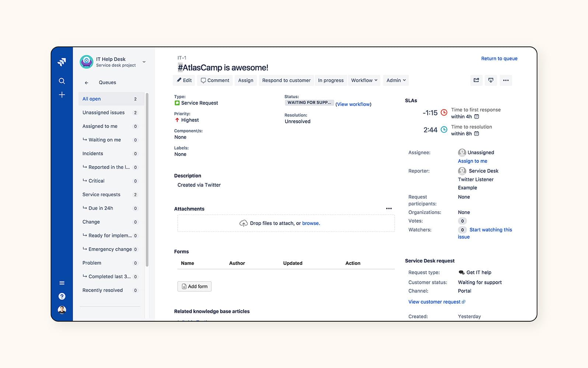This screenshot has width=588, height=368.
Task: Select the Due in 24h queue
Action: 111,208
